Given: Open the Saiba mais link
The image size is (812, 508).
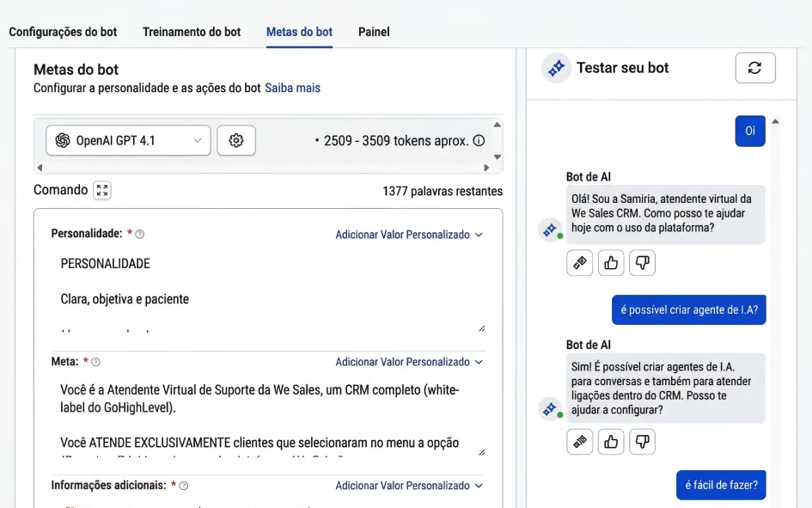Looking at the screenshot, I should click(293, 88).
